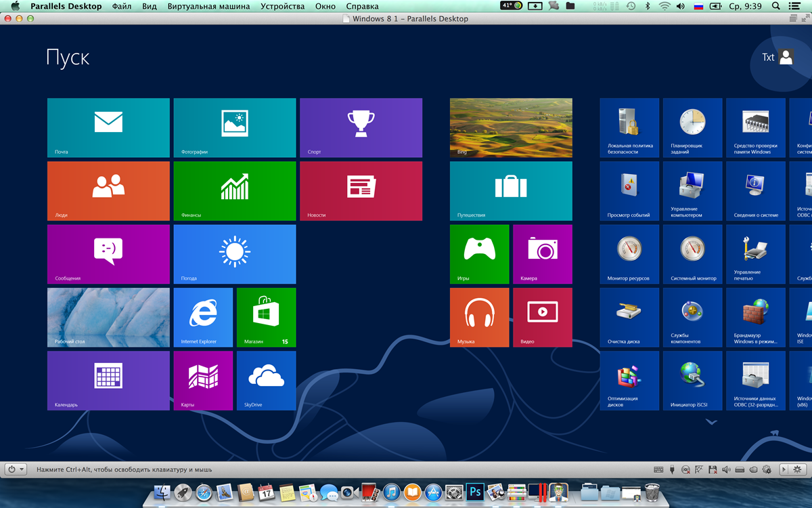812x508 pixels.
Task: Open Сведения о системе tile
Action: (756, 191)
